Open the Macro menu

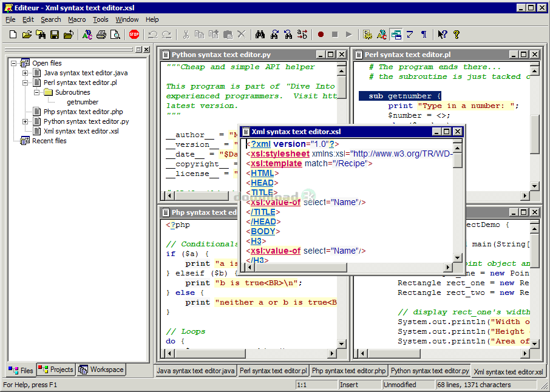pos(76,19)
